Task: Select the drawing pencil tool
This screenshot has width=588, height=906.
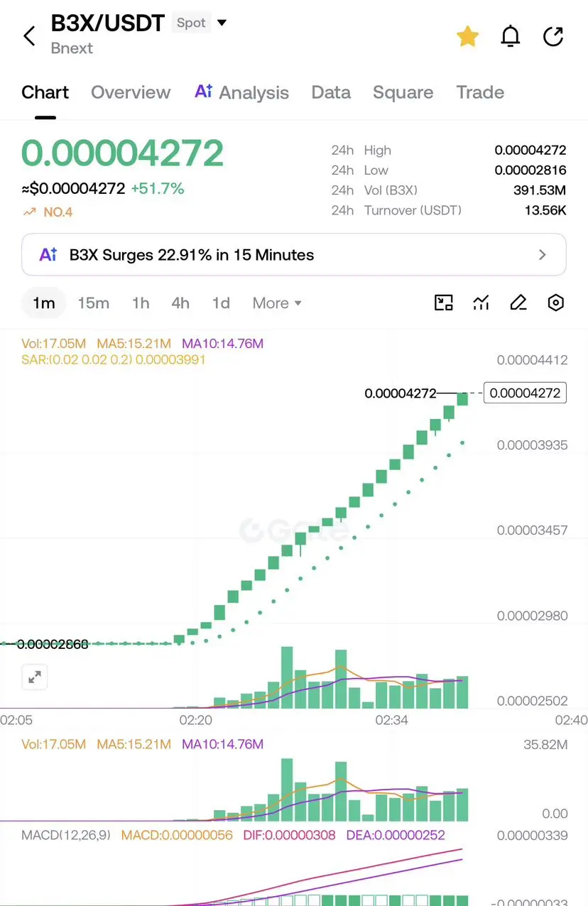Action: click(x=518, y=303)
